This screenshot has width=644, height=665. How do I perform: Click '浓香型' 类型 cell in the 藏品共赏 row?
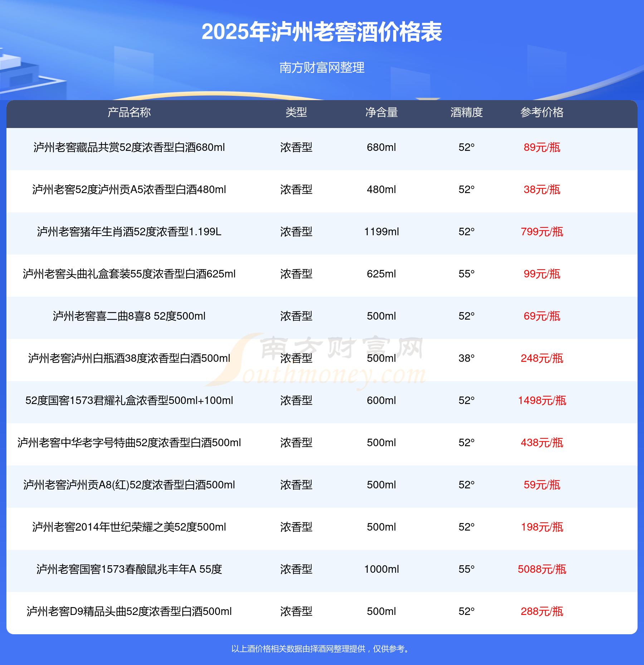296,147
